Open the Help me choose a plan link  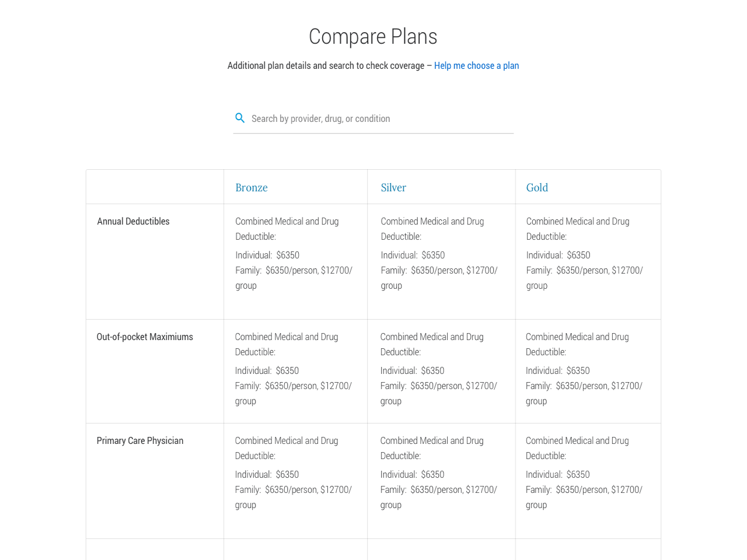click(476, 66)
